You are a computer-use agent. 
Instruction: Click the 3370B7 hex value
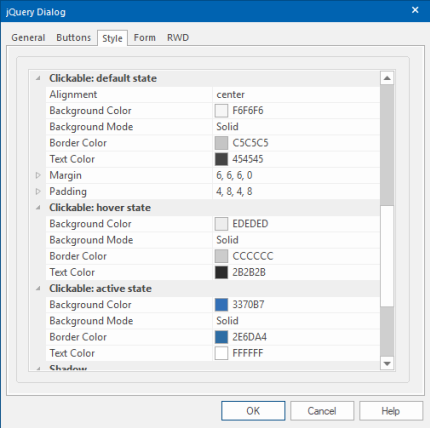pos(248,305)
